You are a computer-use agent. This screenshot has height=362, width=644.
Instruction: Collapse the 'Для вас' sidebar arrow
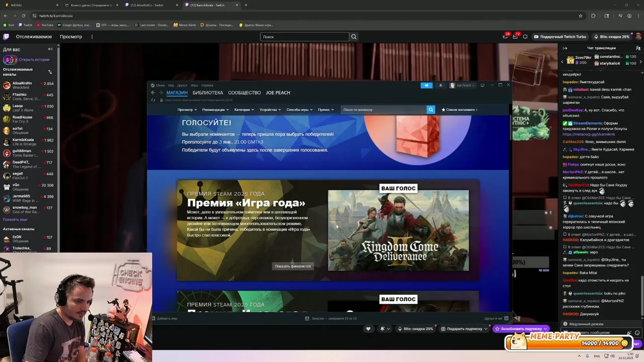(50, 49)
